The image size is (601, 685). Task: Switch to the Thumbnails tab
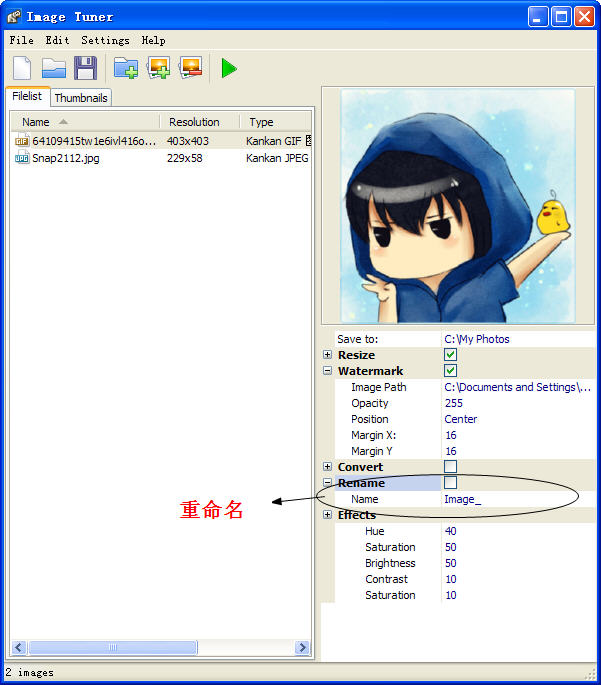[x=81, y=98]
